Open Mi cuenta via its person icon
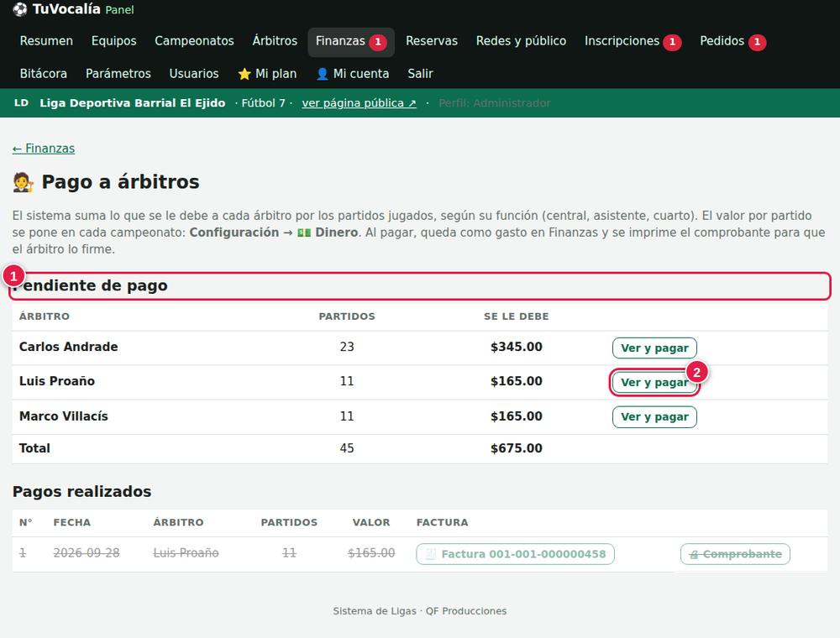 pyautogui.click(x=322, y=74)
